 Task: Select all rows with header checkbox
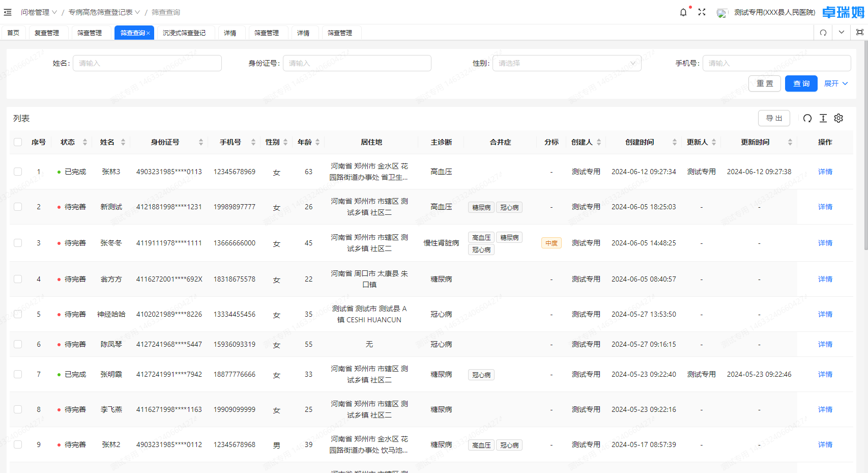pos(18,142)
